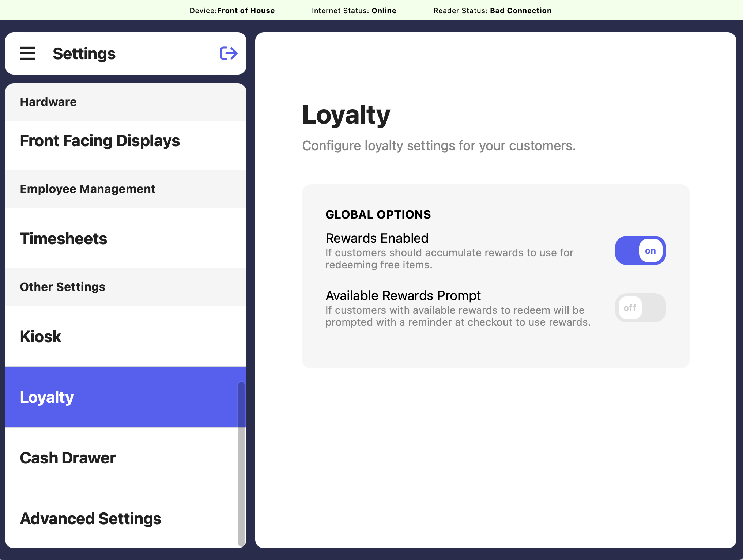This screenshot has width=743, height=560.
Task: Click the Available Rewards Prompt label
Action: [x=403, y=296]
